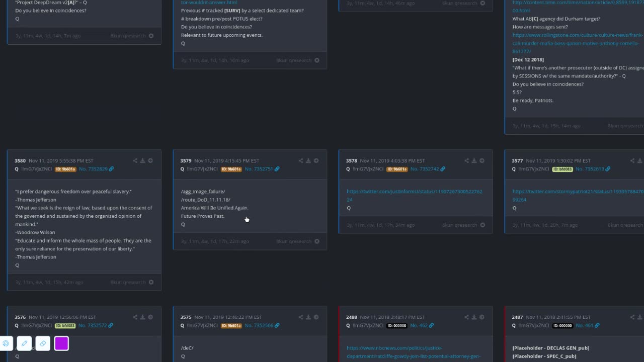644x362 pixels.
Task: Click the x-circle icon in post 3579 footer
Action: pos(317,241)
